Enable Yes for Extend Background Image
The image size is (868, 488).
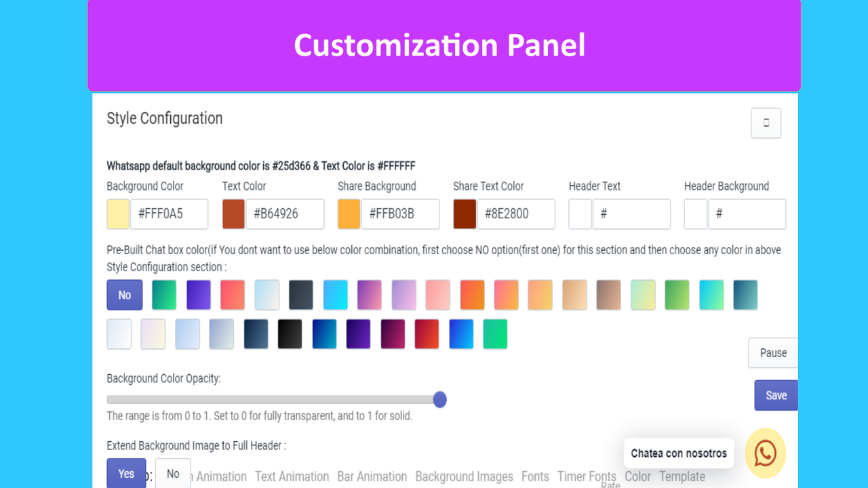[126, 473]
